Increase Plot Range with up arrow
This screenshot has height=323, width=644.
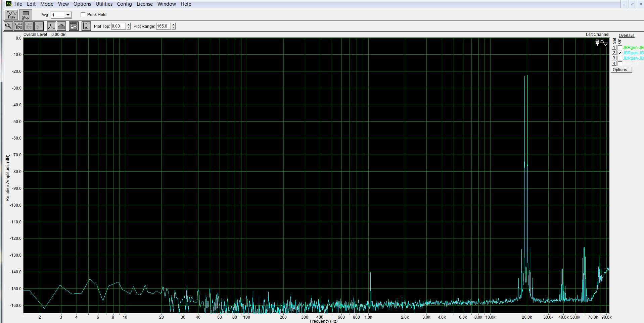(174, 24)
